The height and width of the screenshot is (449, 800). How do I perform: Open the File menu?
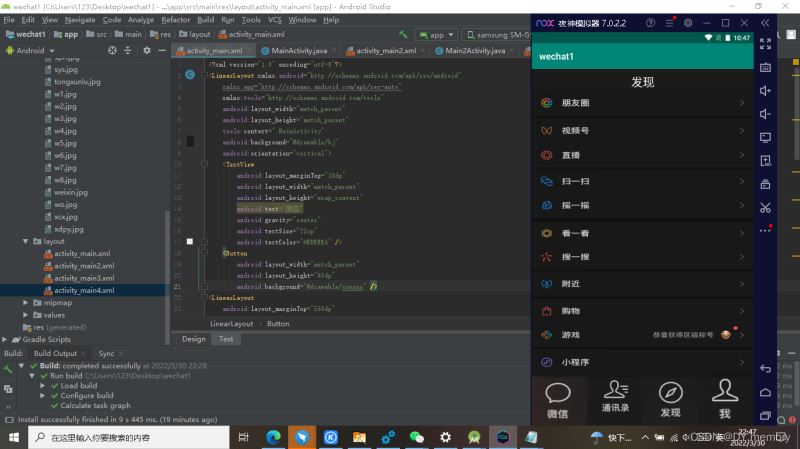(x=9, y=20)
